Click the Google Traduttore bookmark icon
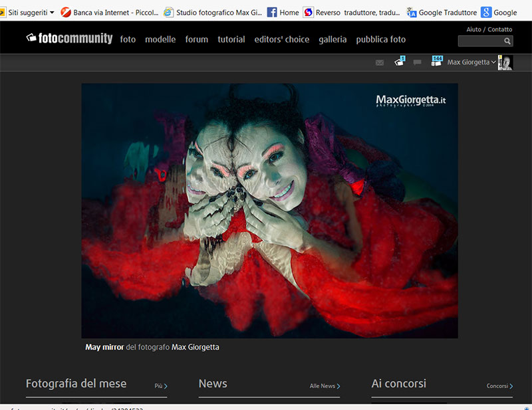Screen dimensions: 532x410 (412, 13)
